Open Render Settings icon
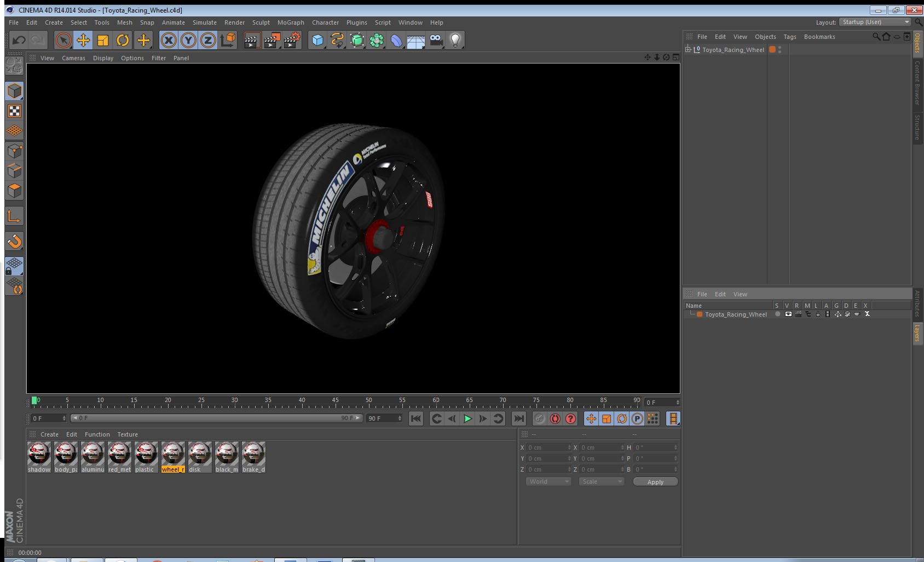Screen dimensions: 924x562 292,40
